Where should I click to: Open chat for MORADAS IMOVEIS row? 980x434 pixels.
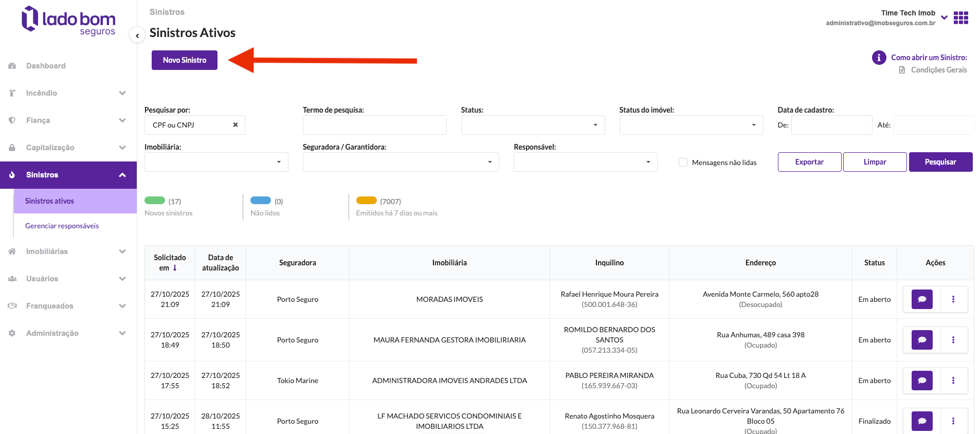click(922, 299)
